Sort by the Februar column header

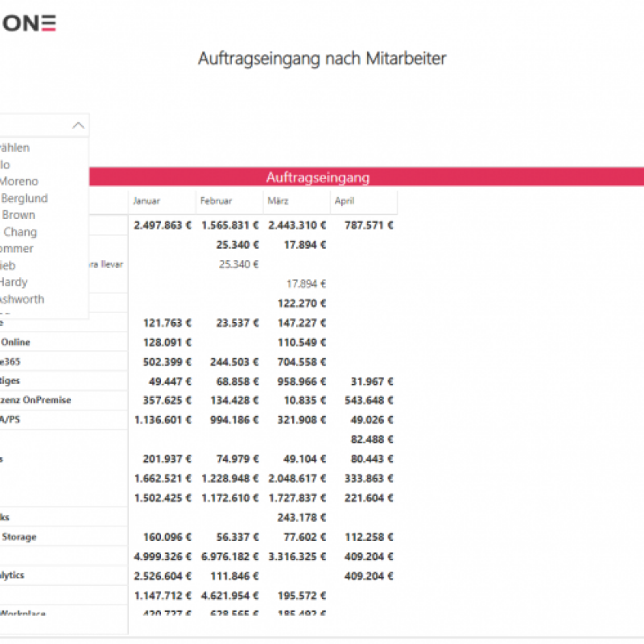(x=216, y=201)
